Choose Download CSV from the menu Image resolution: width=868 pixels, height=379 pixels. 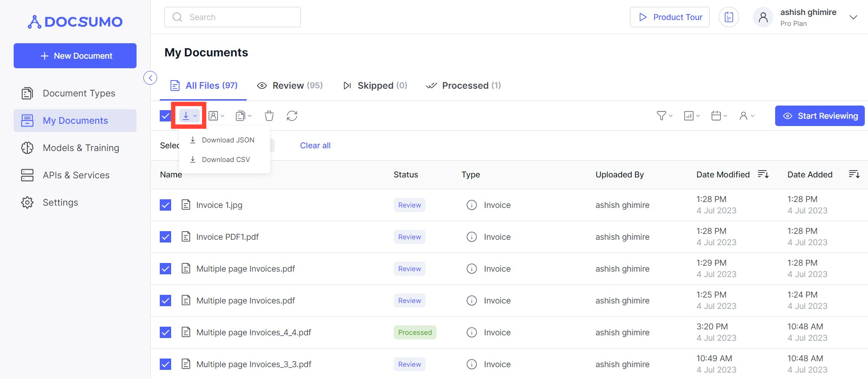(x=226, y=160)
